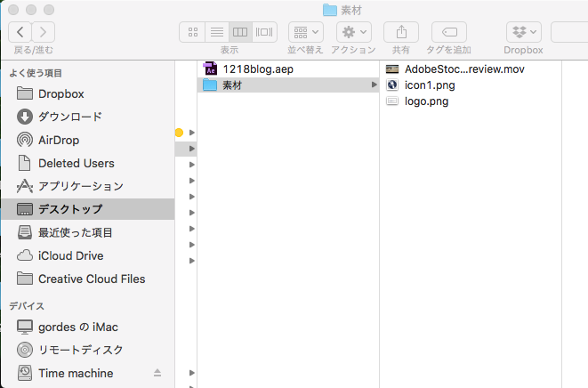
Task: Click the After Effects file icon
Action: coord(210,69)
